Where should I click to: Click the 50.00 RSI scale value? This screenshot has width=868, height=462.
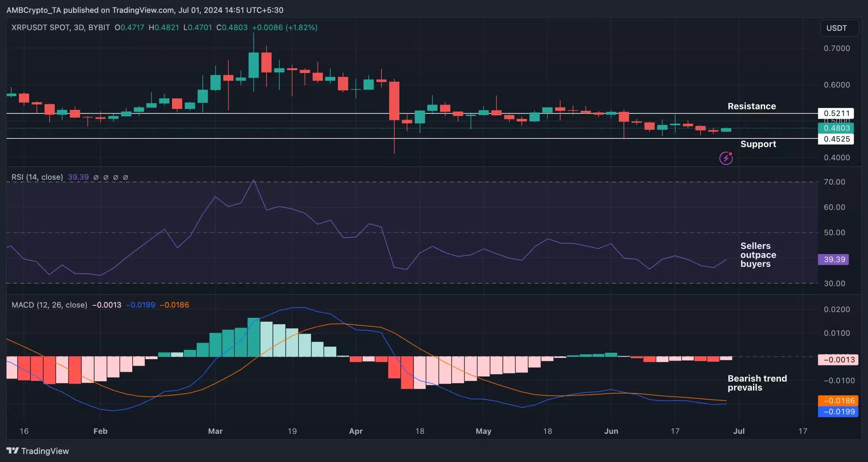[x=834, y=233]
